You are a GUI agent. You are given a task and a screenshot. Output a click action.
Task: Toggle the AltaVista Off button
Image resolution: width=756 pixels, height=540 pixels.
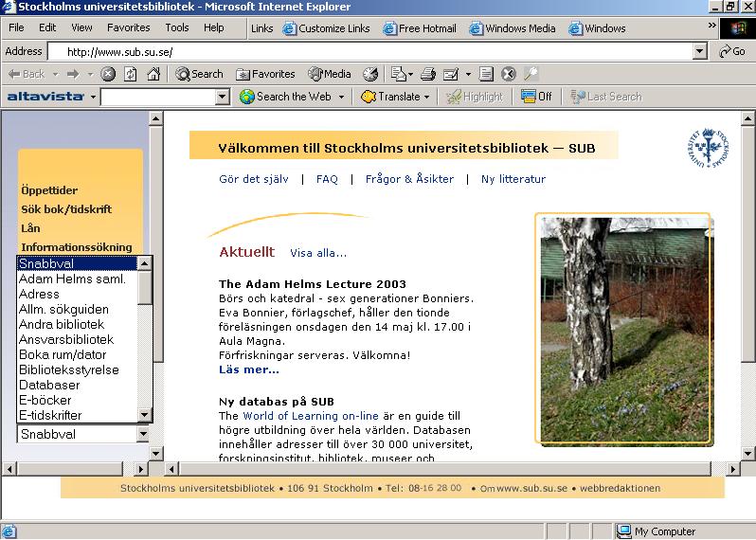(536, 97)
